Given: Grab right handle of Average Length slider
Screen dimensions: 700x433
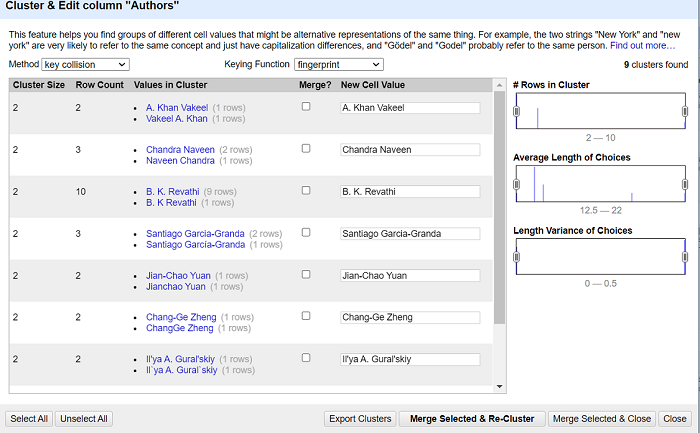Looking at the screenshot, I should [685, 184].
